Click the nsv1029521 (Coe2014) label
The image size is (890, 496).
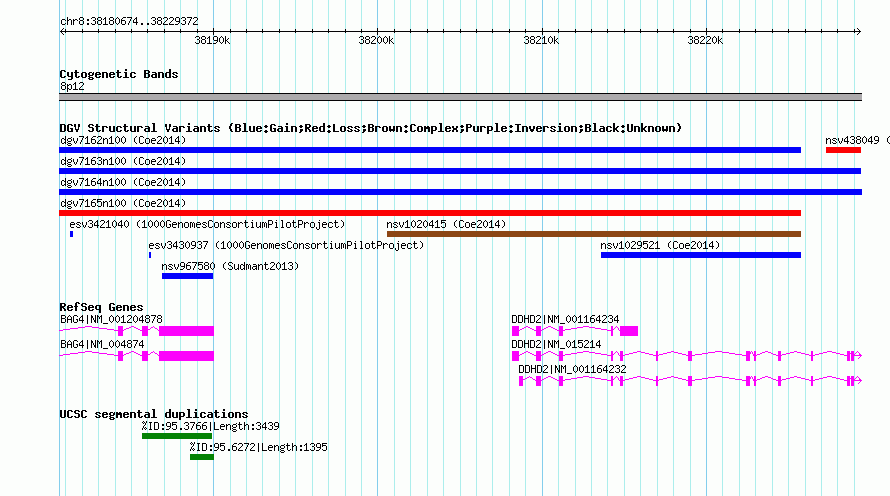(660, 245)
